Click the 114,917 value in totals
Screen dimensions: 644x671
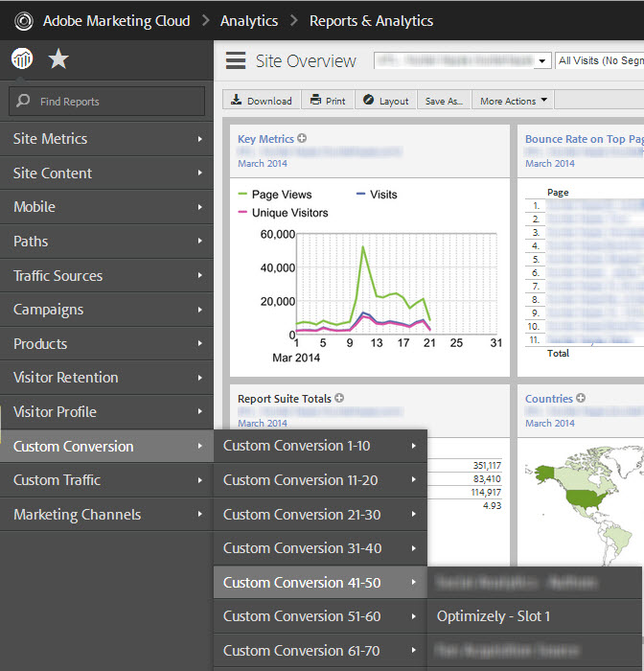[486, 492]
